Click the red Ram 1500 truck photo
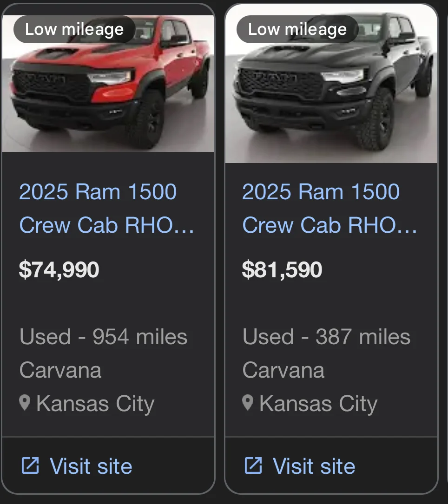Viewport: 448px width, 504px height. [108, 84]
